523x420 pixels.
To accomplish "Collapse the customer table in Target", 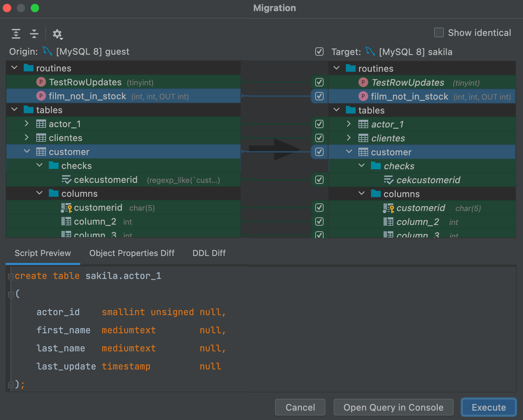I will (349, 151).
